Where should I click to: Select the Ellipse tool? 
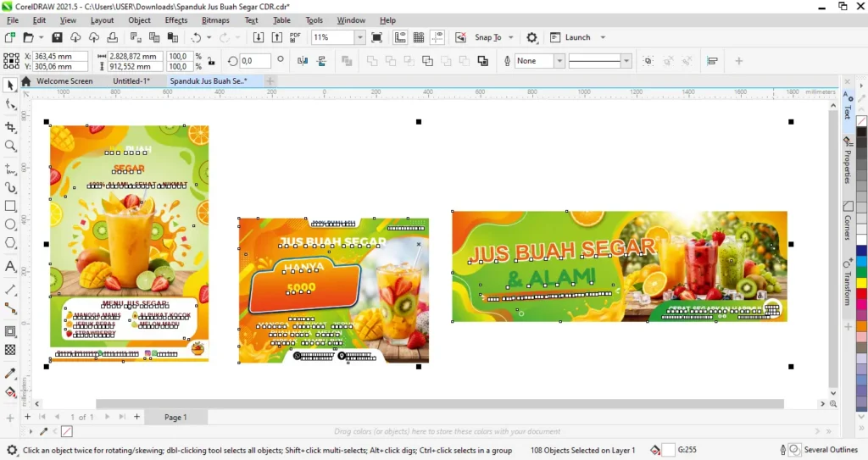10,224
